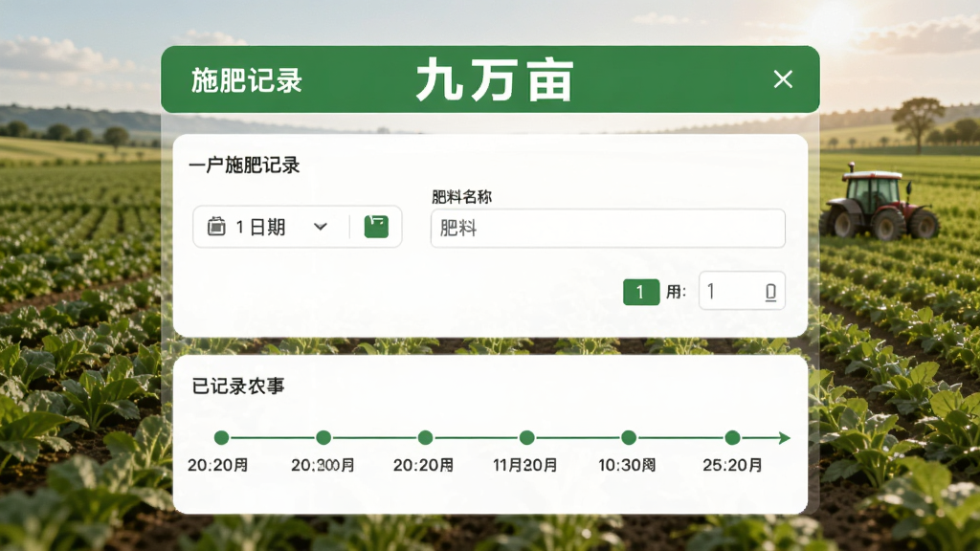Click the amount input field showing 1
980x551 pixels.
(742, 291)
